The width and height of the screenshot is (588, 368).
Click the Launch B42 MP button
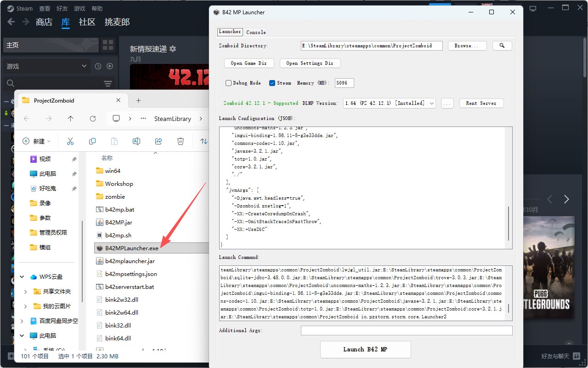pos(365,349)
